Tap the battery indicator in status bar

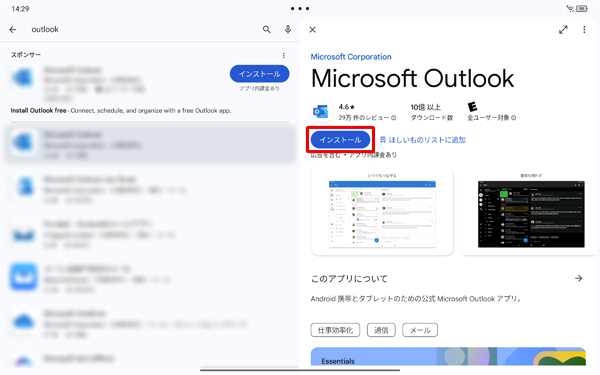point(582,8)
